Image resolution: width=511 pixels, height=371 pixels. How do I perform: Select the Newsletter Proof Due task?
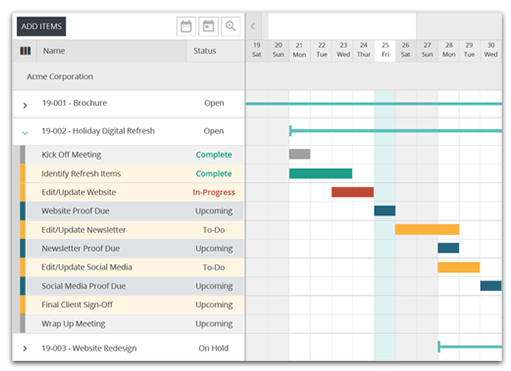(81, 249)
